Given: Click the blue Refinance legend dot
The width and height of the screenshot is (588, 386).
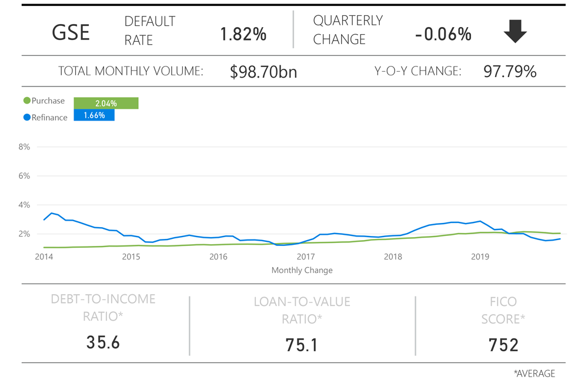Looking at the screenshot, I should (26, 117).
